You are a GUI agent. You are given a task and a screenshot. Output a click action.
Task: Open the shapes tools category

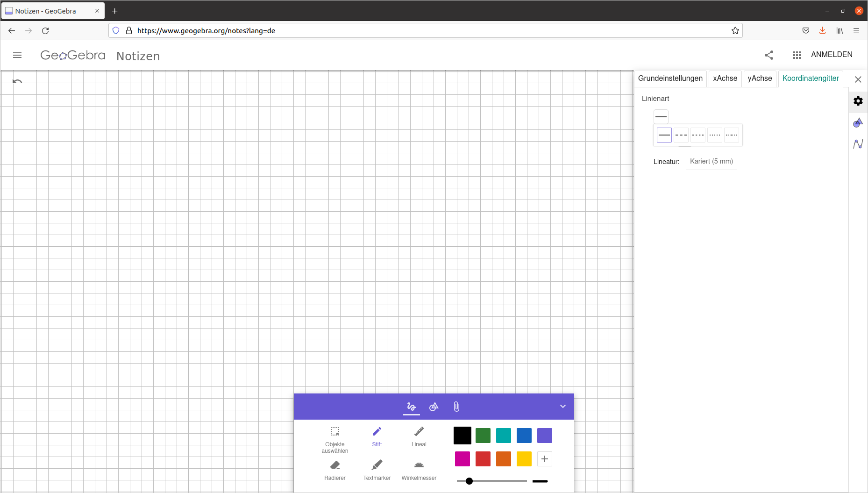[x=434, y=407]
